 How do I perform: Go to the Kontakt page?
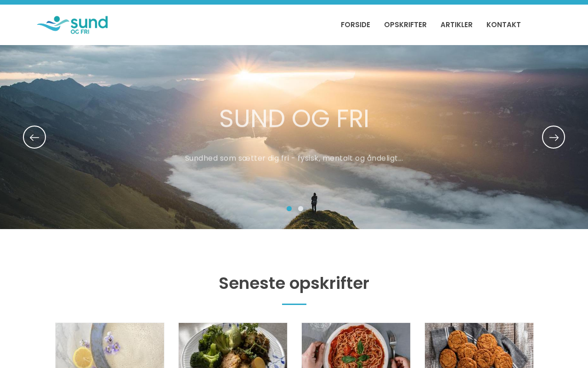coord(503,25)
